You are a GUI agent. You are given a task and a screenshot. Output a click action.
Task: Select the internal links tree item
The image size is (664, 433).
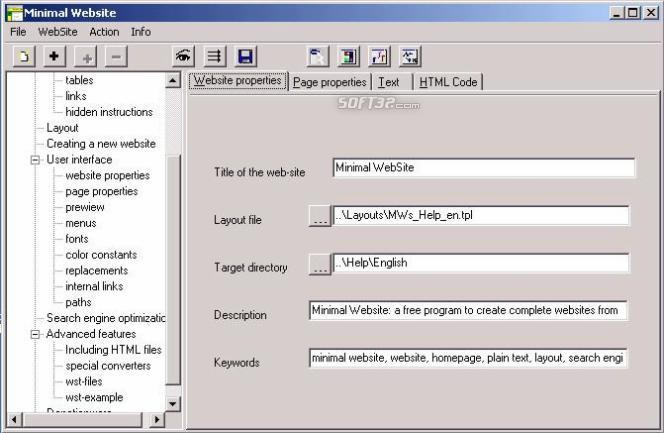(94, 287)
